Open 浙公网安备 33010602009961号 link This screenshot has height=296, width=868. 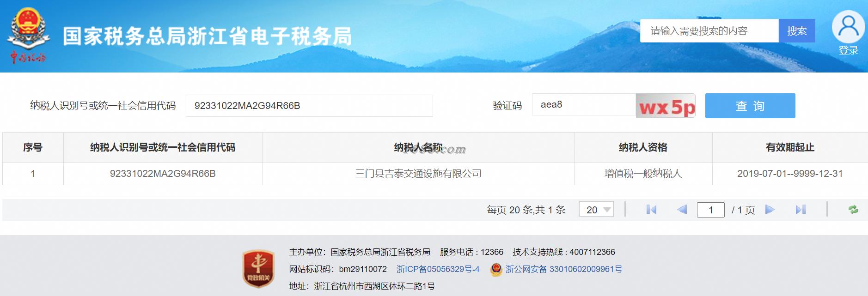(564, 269)
